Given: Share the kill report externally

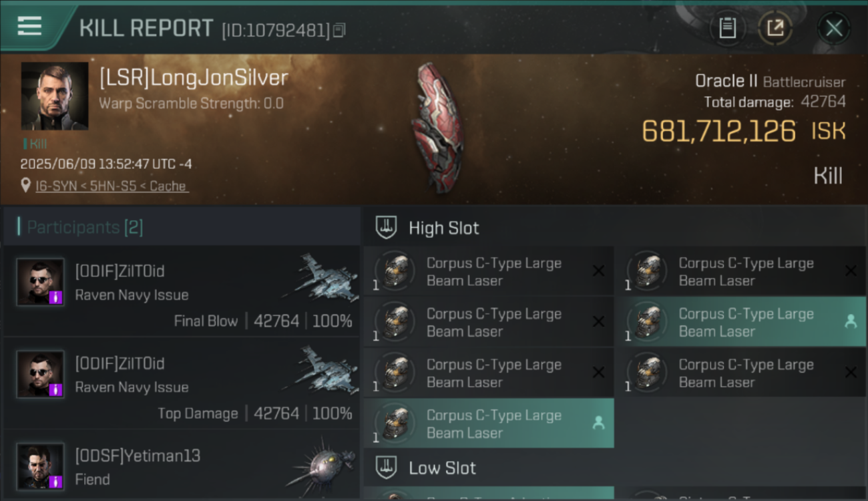Looking at the screenshot, I should click(775, 28).
